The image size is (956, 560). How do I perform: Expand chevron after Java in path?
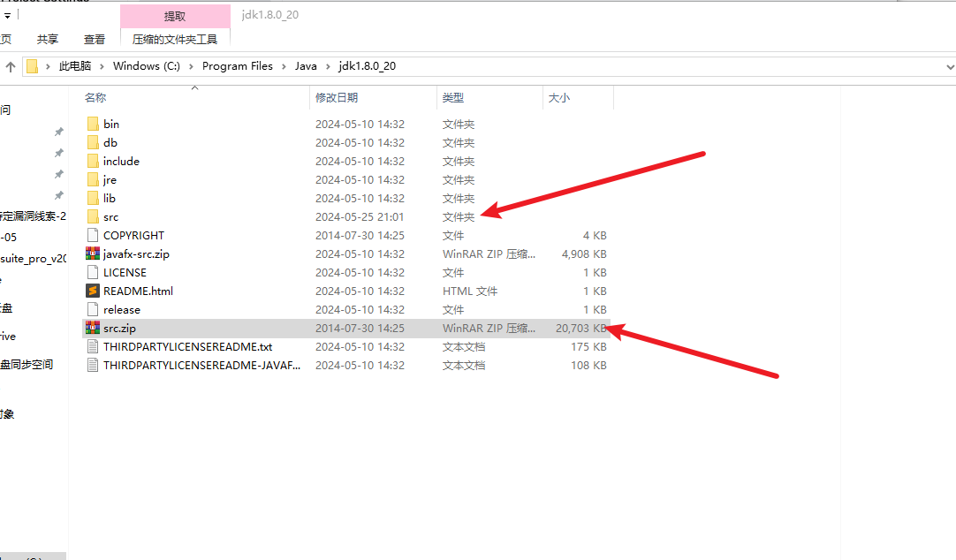328,66
